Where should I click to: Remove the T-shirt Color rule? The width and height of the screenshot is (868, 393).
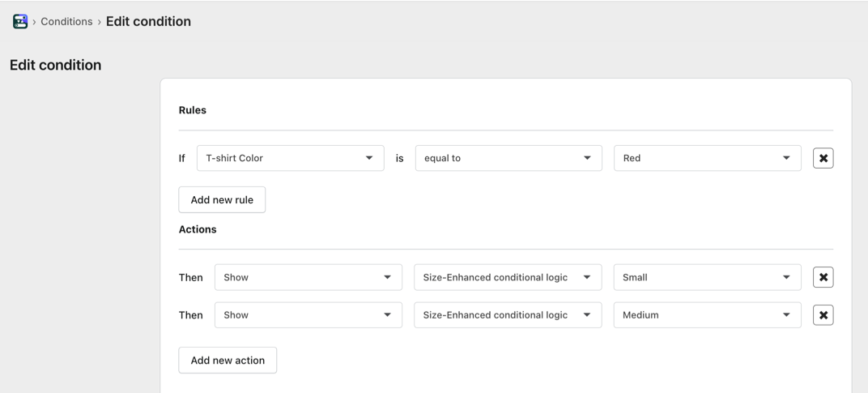[x=823, y=158]
